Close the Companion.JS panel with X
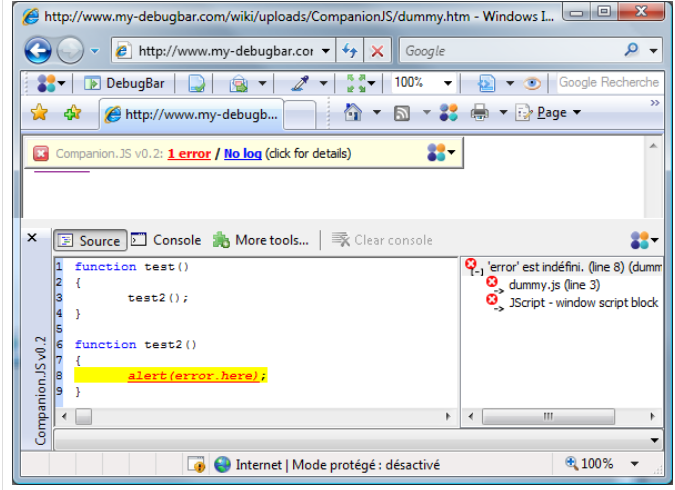The width and height of the screenshot is (675, 490). [32, 238]
